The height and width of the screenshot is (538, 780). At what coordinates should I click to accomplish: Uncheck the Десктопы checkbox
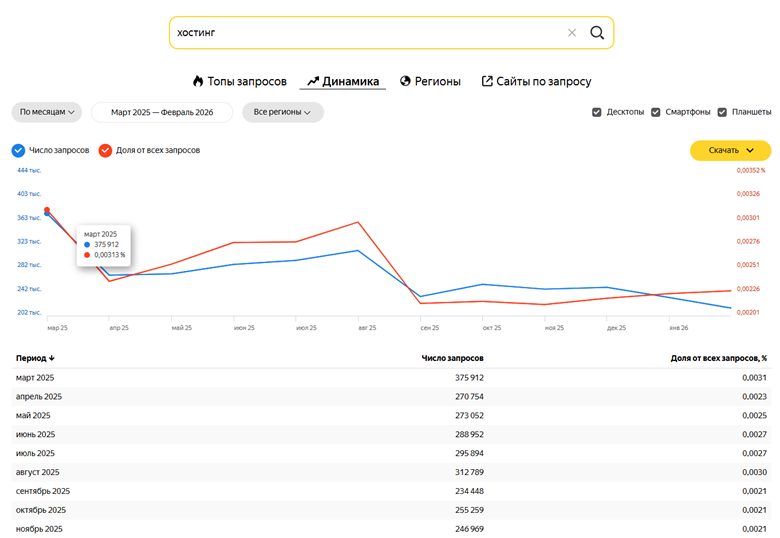pyautogui.click(x=597, y=112)
